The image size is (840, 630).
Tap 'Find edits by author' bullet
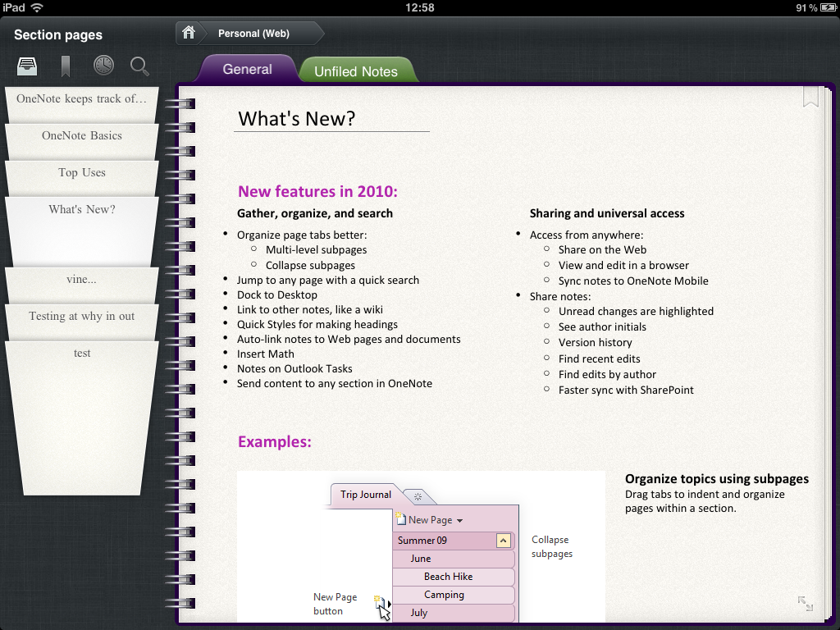pyautogui.click(x=607, y=374)
